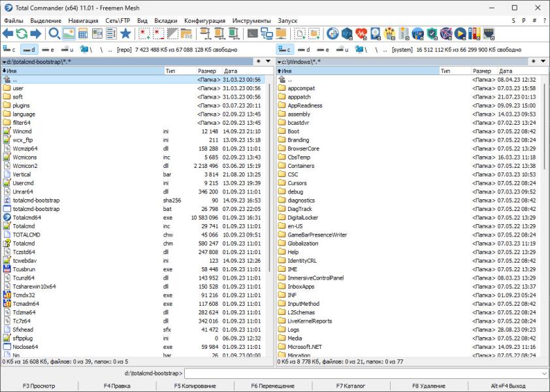Click the colorful books archive toolbar icon
Viewport: 550px width, 392px height.
pos(474,34)
